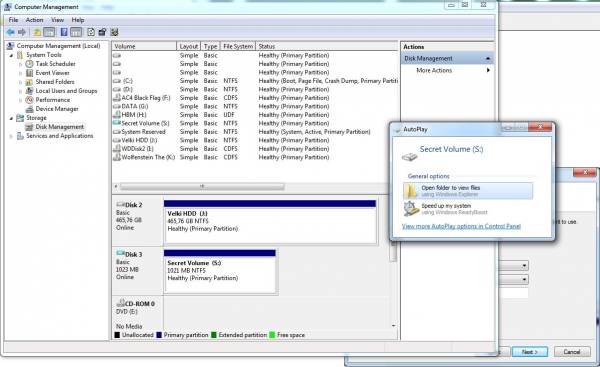
Task: Click the ReadyBoost speed up icon
Action: point(411,209)
